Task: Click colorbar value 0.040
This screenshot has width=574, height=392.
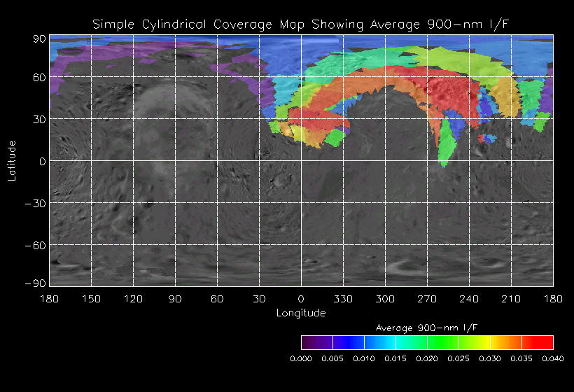Action: 553,358
